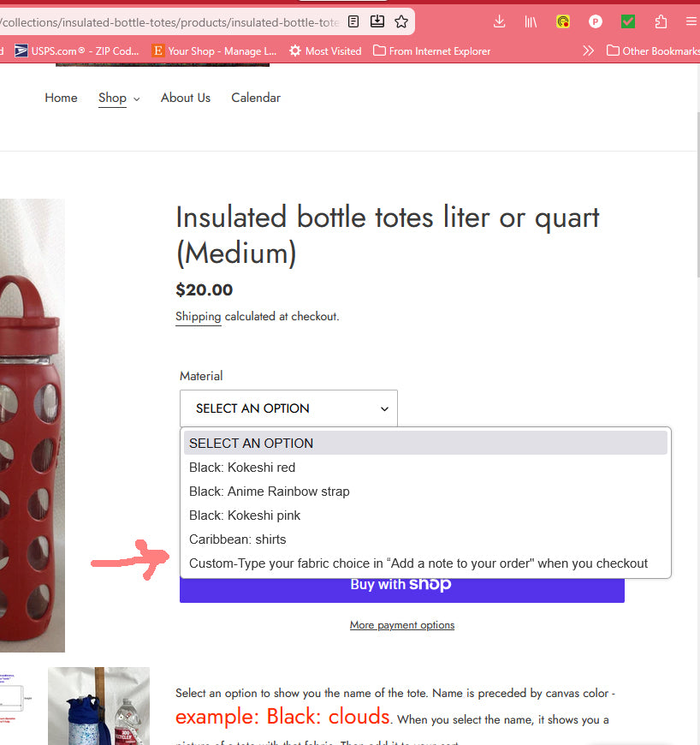
Task: Show more bookmarks with double-chevron
Action: point(588,51)
